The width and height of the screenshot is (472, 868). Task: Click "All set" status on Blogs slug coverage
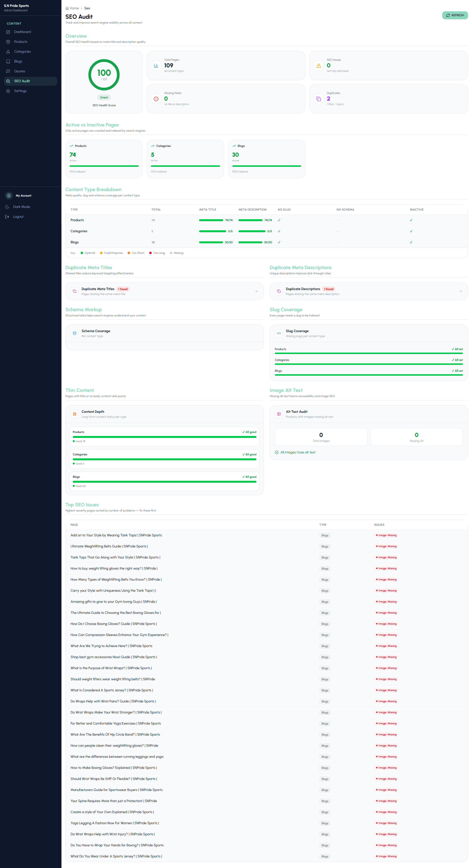[x=457, y=371]
